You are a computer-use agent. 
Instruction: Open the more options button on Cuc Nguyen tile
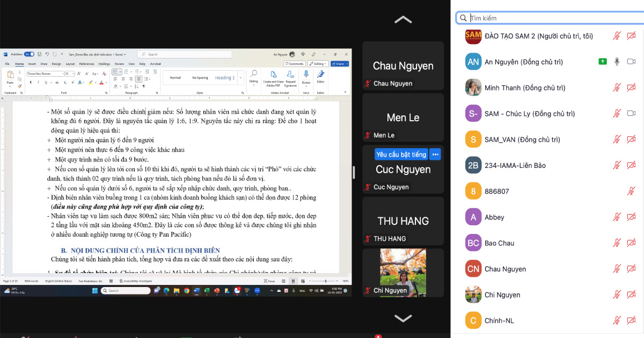435,154
